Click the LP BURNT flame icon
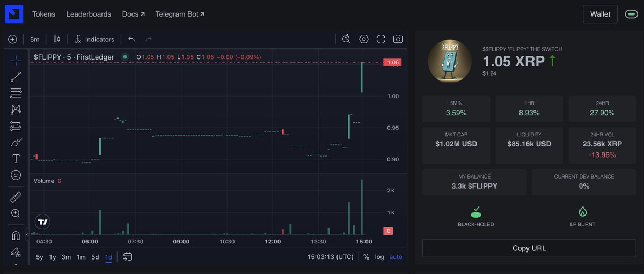Screen dimensions: 644x274 [583, 212]
